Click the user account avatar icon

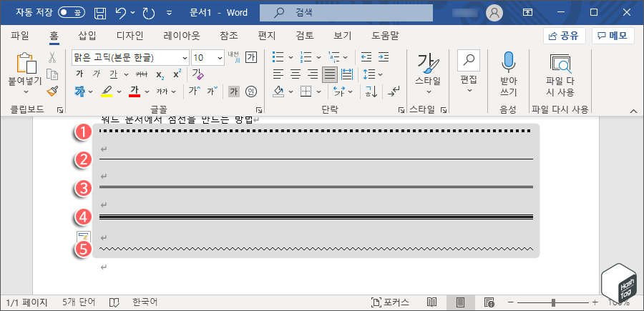click(494, 13)
